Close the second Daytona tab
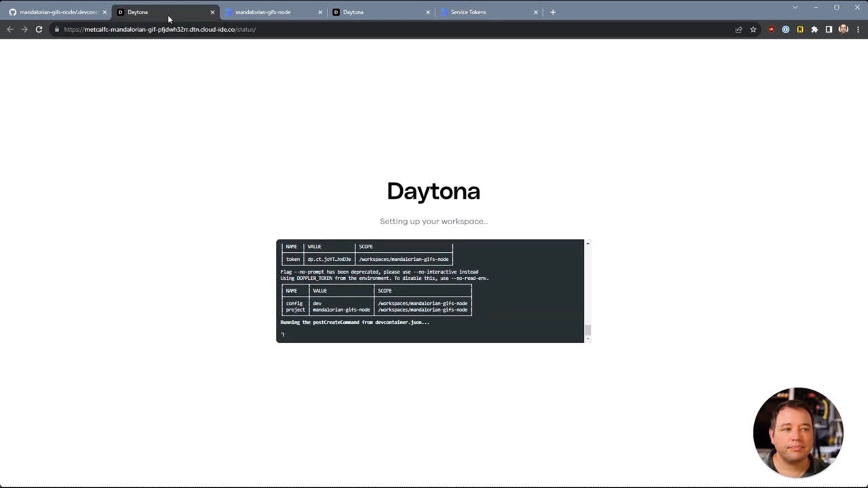The width and height of the screenshot is (868, 488). pyautogui.click(x=428, y=12)
